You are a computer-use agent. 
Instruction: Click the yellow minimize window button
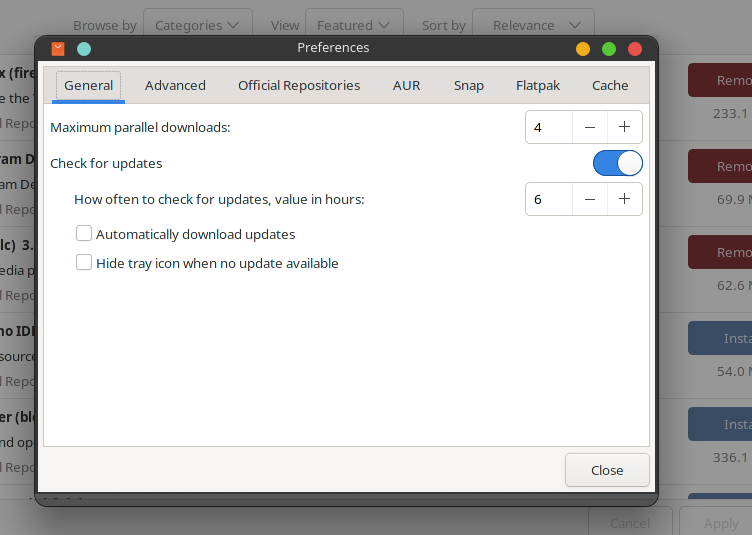click(583, 49)
